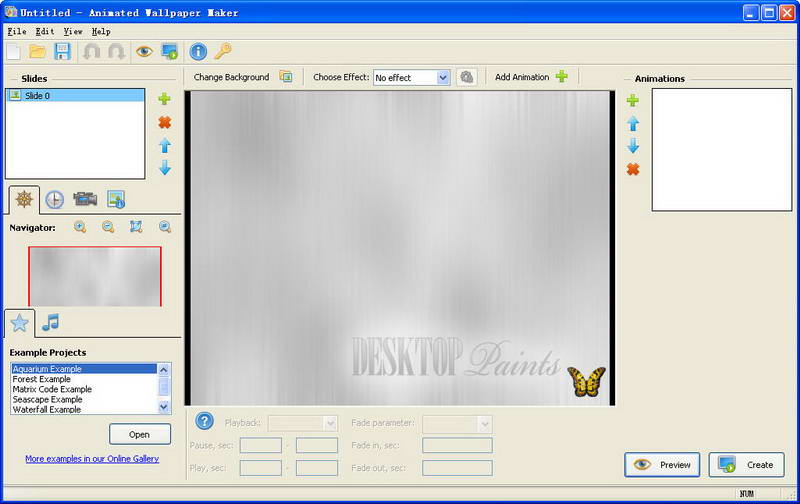Viewport: 800px width, 504px height.
Task: Move slide down with blue arrow
Action: (164, 167)
